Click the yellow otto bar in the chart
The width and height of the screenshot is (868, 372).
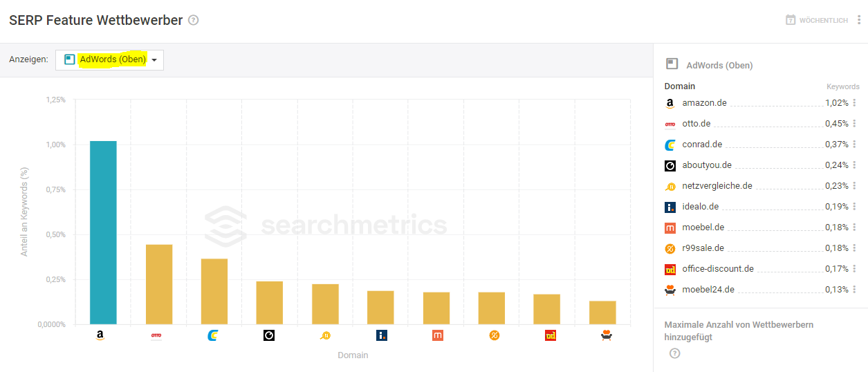pos(159,284)
